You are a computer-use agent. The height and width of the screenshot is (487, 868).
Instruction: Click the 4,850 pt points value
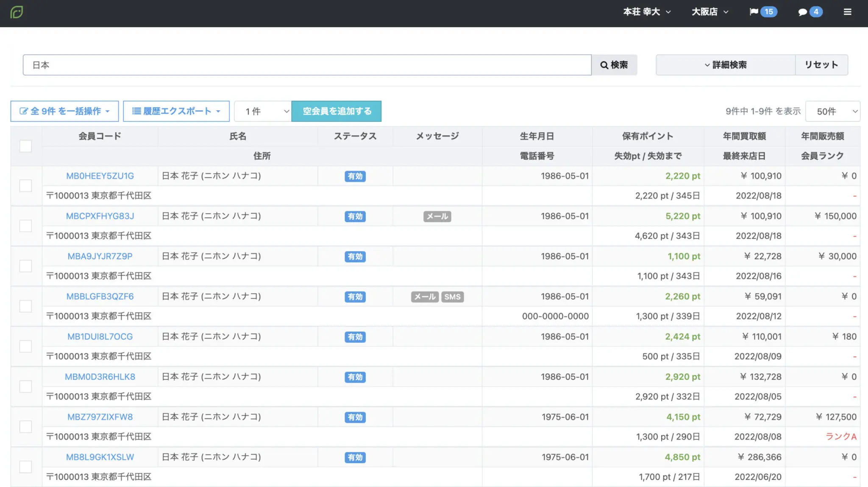coord(682,457)
